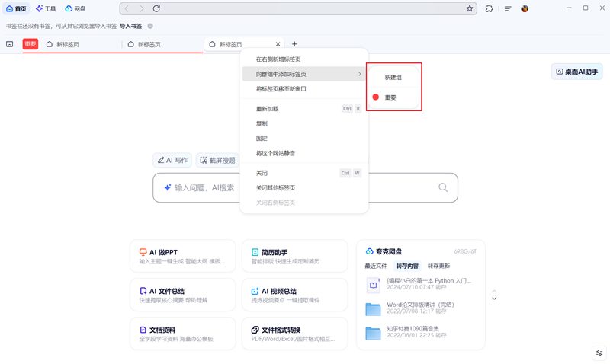Open 夸克网盘 panel header
Screen dimensions: 610x364
coord(384,251)
